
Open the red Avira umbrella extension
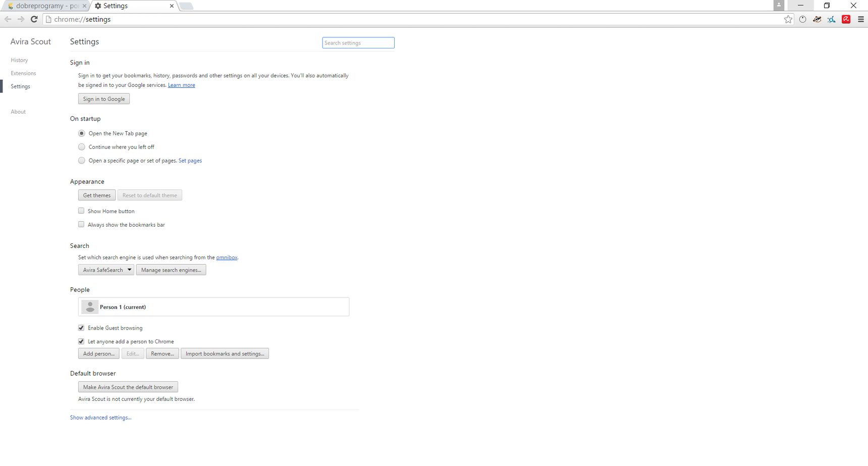pos(846,19)
